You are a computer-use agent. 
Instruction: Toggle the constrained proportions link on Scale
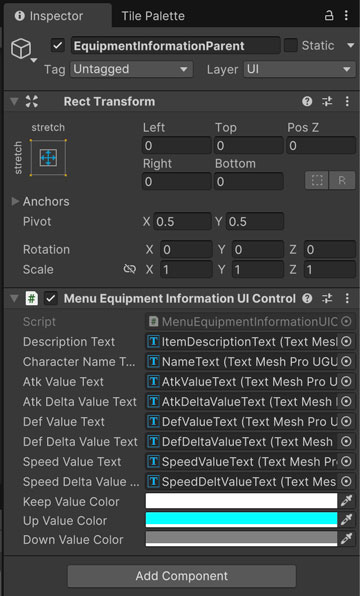coord(130,269)
